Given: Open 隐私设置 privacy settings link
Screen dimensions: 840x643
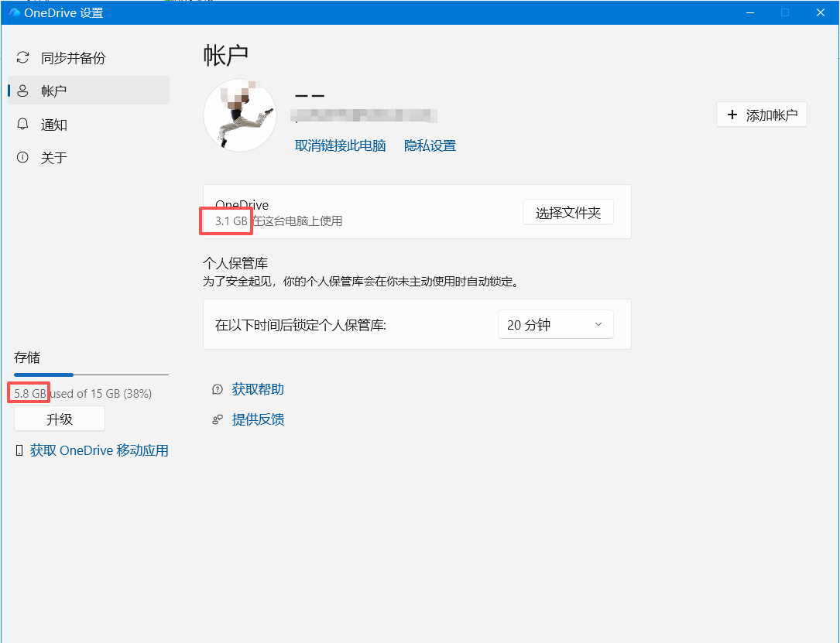Looking at the screenshot, I should click(x=430, y=145).
